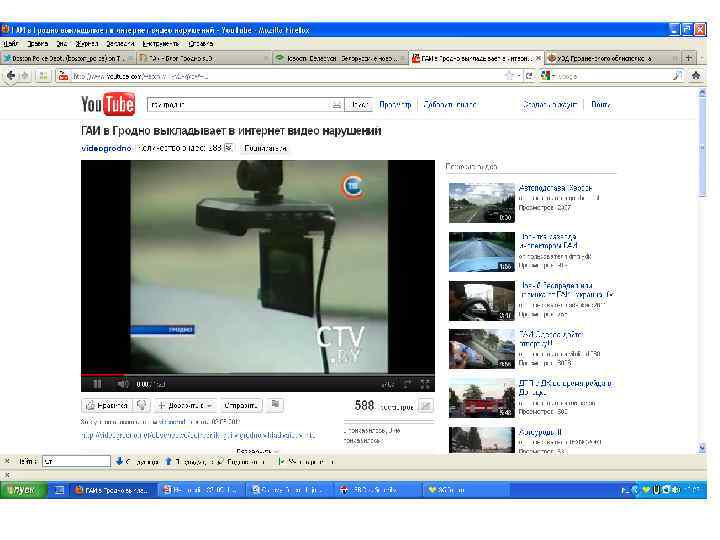Open the Windows Пуск start button
Screen dimensions: 720x540
23,490
